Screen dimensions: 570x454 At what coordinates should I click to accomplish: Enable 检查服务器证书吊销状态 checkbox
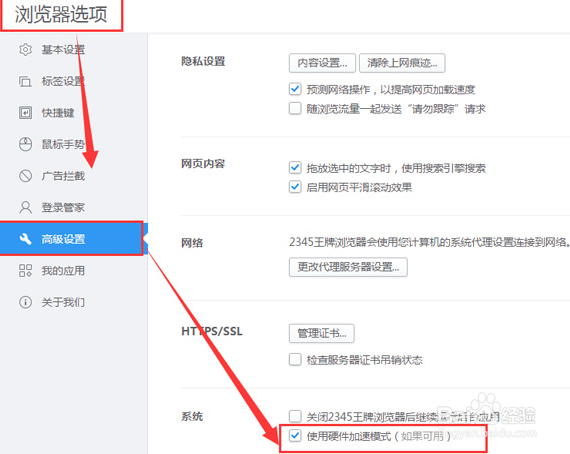click(x=295, y=359)
